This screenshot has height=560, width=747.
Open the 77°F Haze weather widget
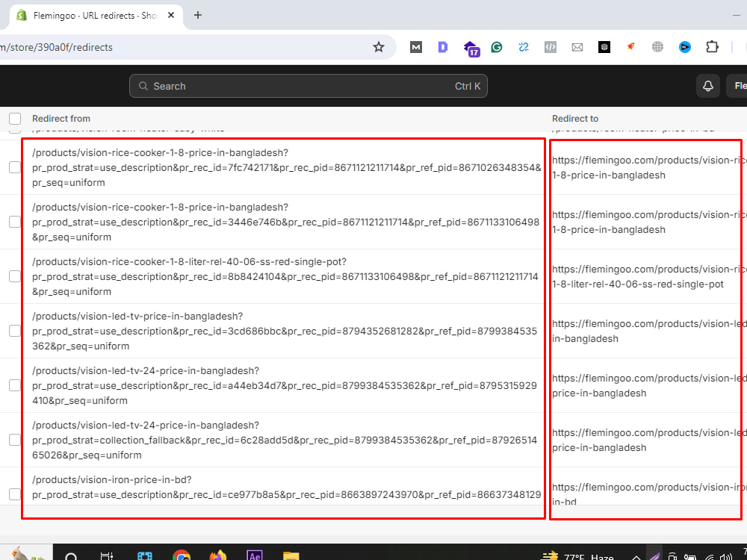tap(578, 556)
